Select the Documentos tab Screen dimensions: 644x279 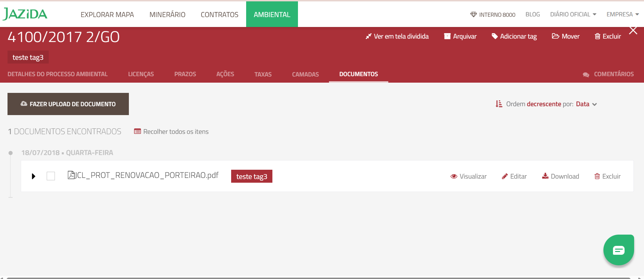(x=359, y=74)
